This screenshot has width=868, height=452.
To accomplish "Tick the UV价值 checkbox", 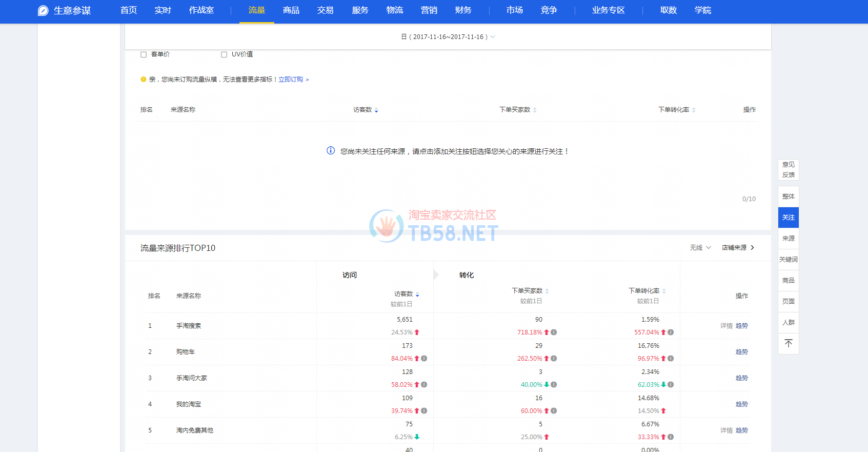I will tap(224, 54).
